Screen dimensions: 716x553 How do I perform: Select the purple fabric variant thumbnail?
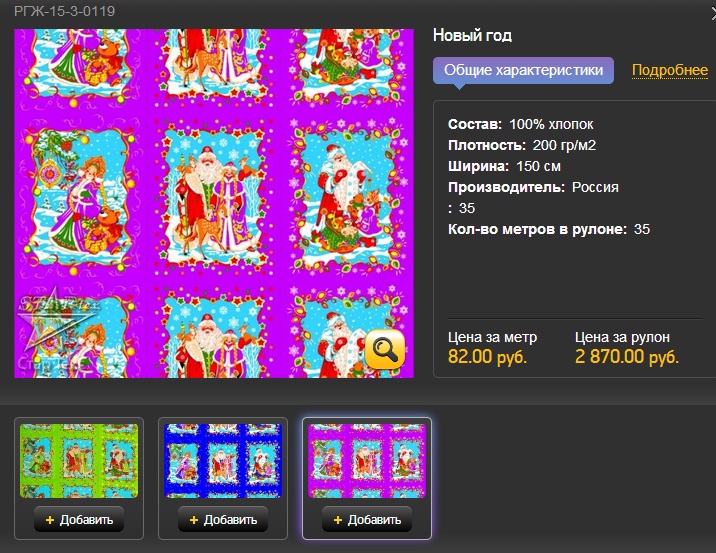pos(367,460)
